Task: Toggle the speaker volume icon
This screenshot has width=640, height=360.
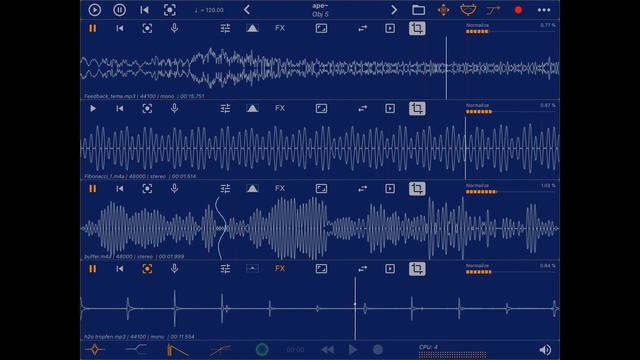Action: (545, 350)
